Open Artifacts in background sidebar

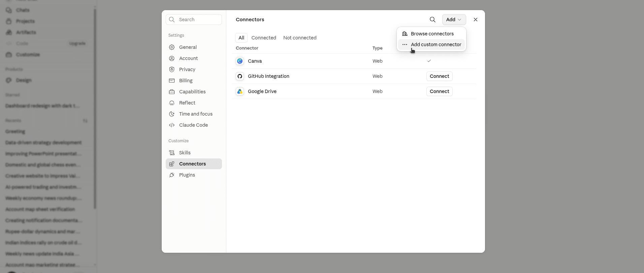tap(26, 32)
